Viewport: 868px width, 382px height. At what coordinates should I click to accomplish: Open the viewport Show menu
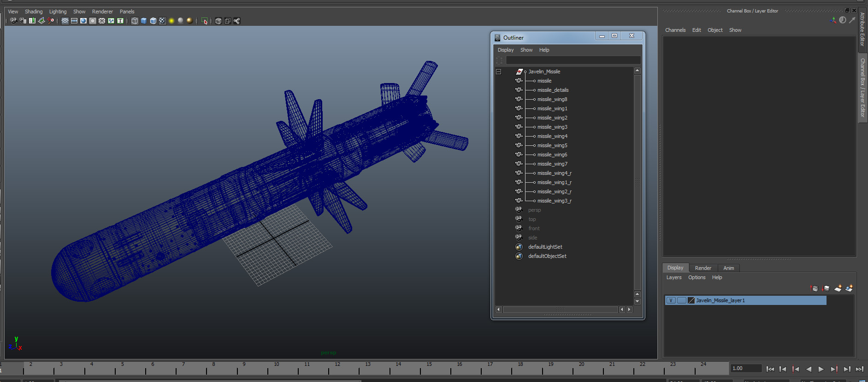coord(79,12)
